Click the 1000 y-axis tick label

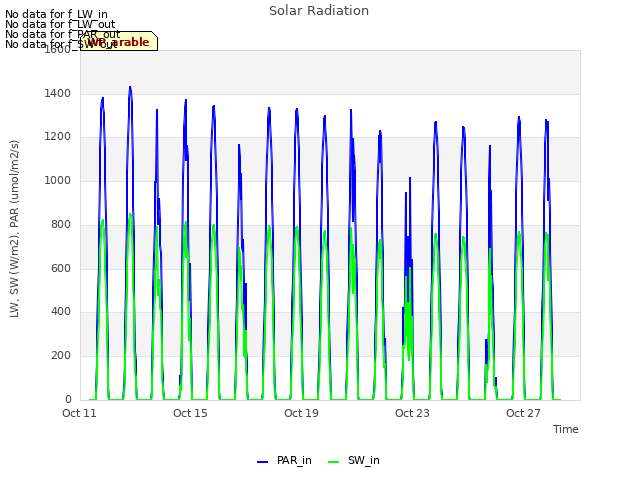click(x=58, y=180)
